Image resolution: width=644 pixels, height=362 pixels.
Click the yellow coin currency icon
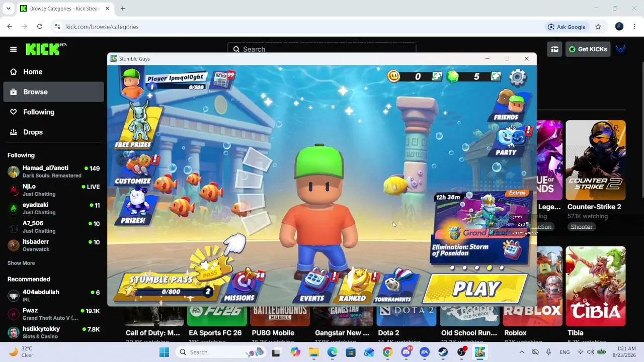(394, 76)
